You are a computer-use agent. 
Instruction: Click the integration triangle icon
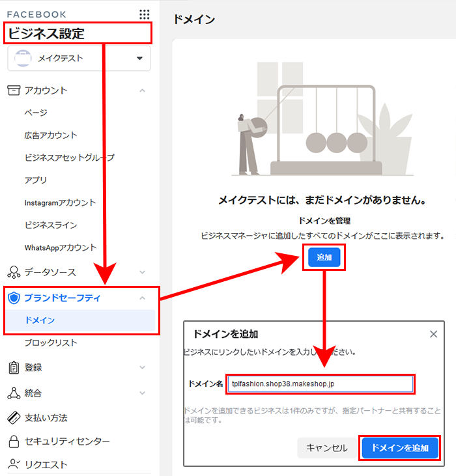[x=14, y=393]
